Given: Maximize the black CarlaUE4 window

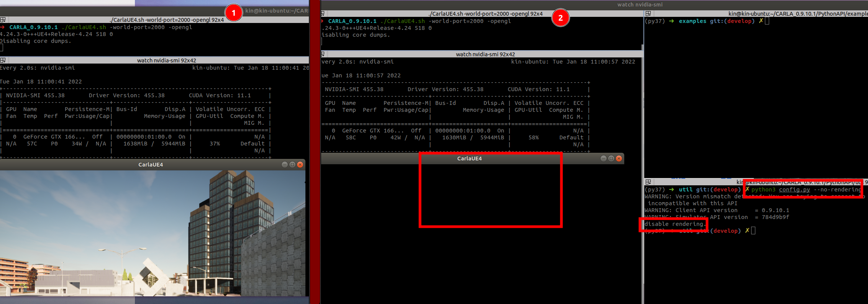Looking at the screenshot, I should (x=611, y=159).
